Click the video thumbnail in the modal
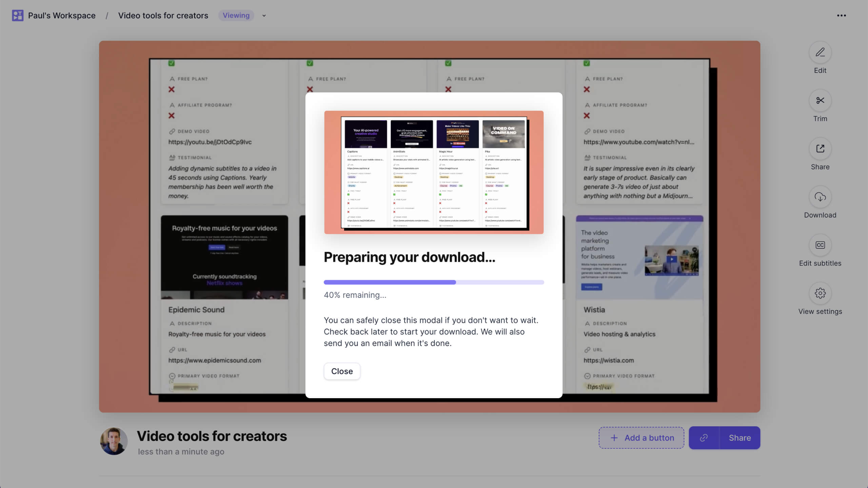868x488 pixels. [434, 172]
